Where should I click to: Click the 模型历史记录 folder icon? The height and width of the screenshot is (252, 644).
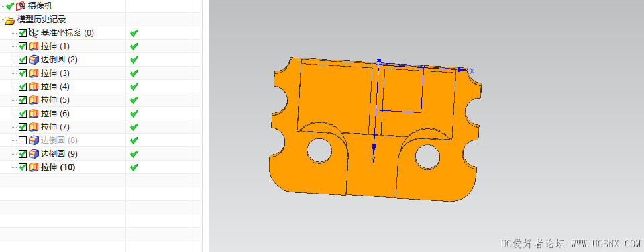10,19
